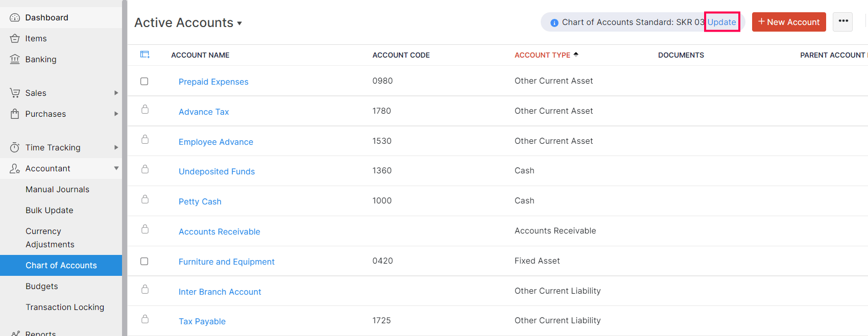Open Manual Journals in the sidebar
This screenshot has height=336, width=868.
pos(57,189)
